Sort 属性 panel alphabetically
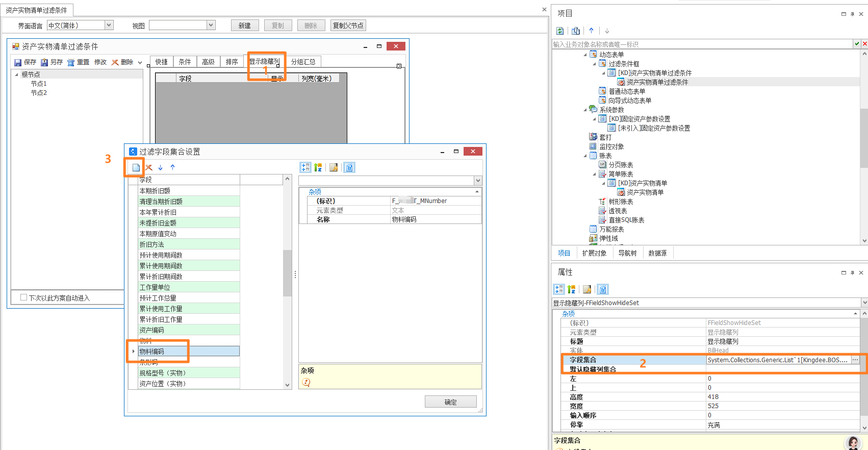The width and height of the screenshot is (868, 450). [x=572, y=289]
